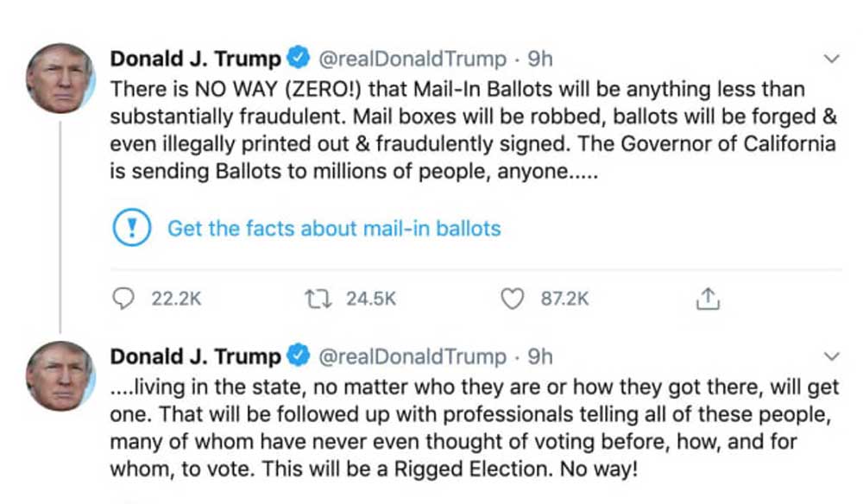Like the first tweet with the heart icon
863x504 pixels.
pos(513,299)
